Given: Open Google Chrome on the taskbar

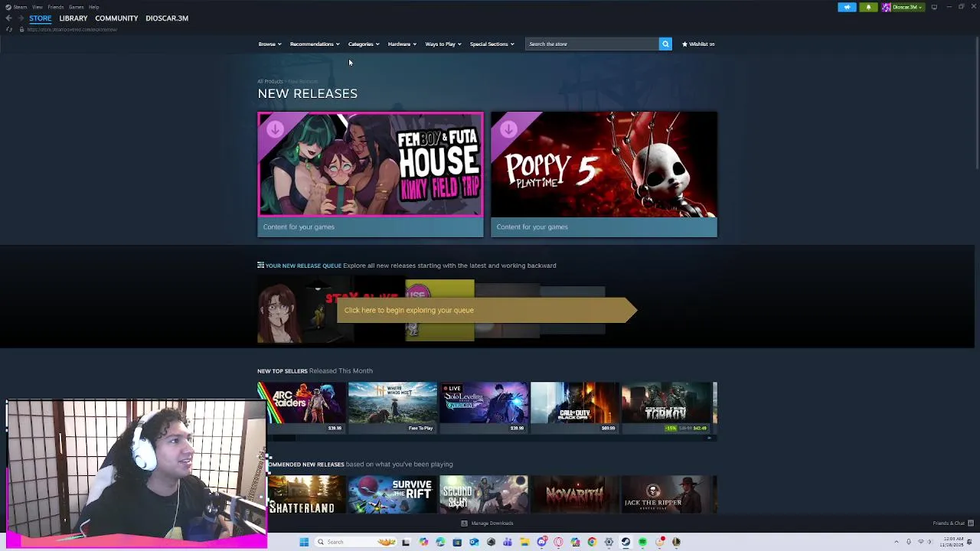Looking at the screenshot, I should tap(592, 542).
